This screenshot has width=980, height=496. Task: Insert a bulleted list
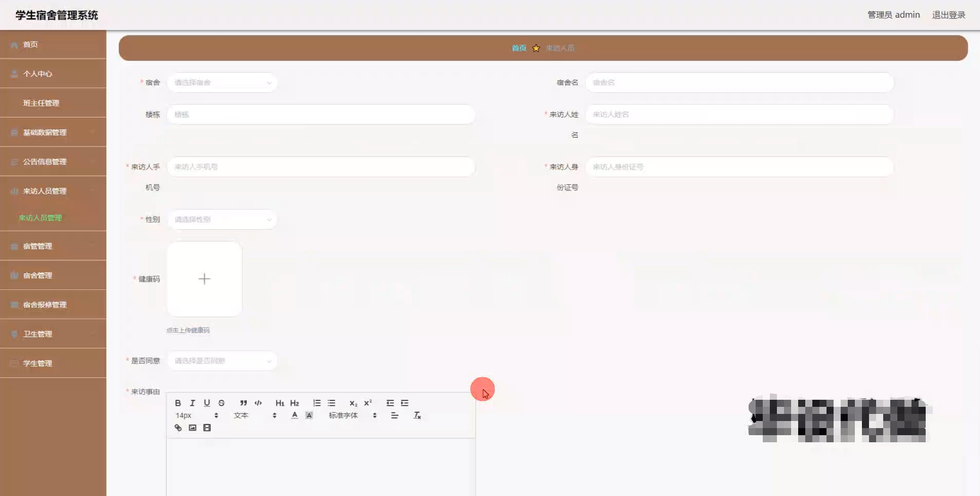pos(332,403)
